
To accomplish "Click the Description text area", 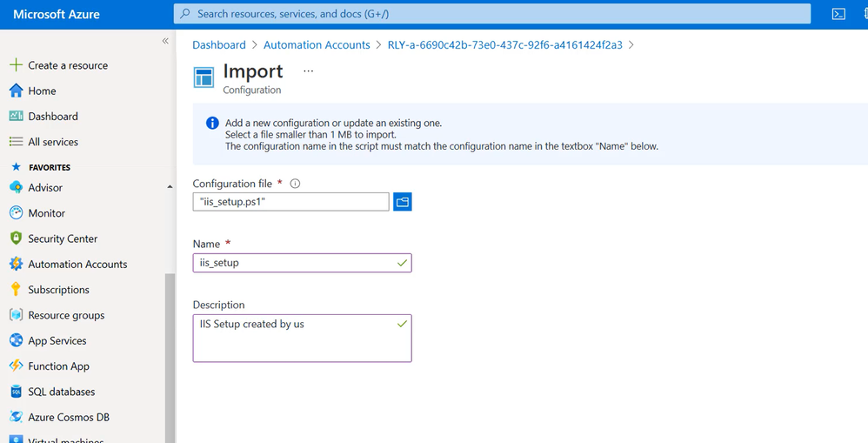I will point(303,338).
